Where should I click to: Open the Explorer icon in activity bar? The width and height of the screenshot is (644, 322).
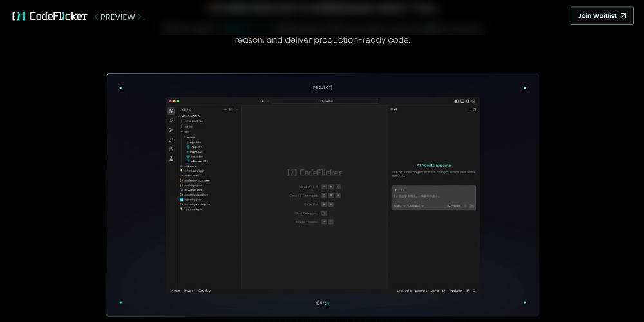point(171,111)
